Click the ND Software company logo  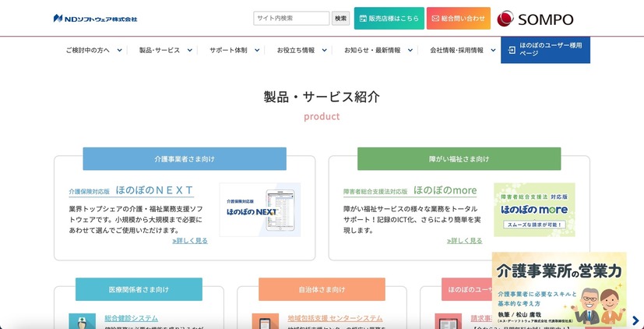click(95, 18)
